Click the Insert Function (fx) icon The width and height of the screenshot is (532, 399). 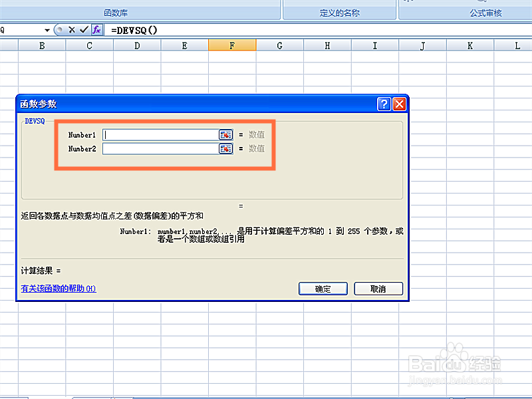click(96, 29)
